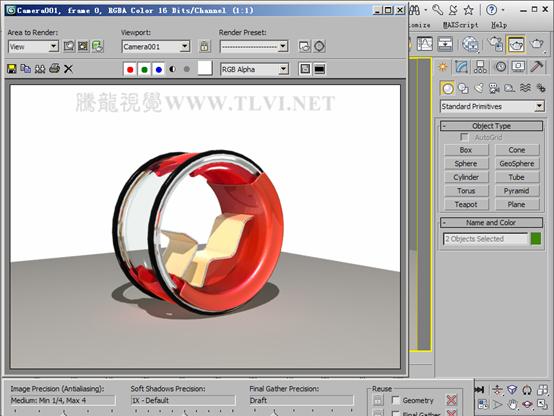Toggle the red channel display
This screenshot has width=554, height=416.
[130, 69]
